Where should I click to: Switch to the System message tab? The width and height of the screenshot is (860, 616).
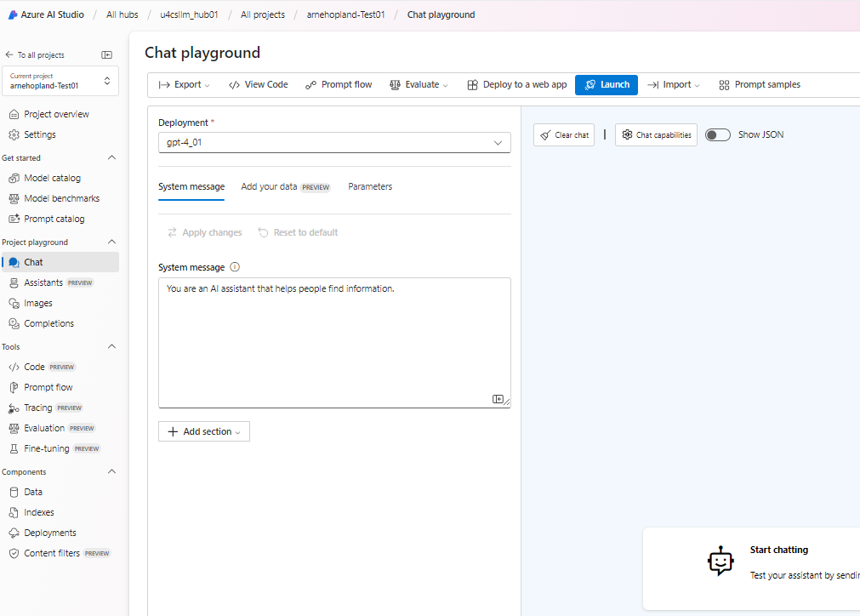tap(191, 187)
